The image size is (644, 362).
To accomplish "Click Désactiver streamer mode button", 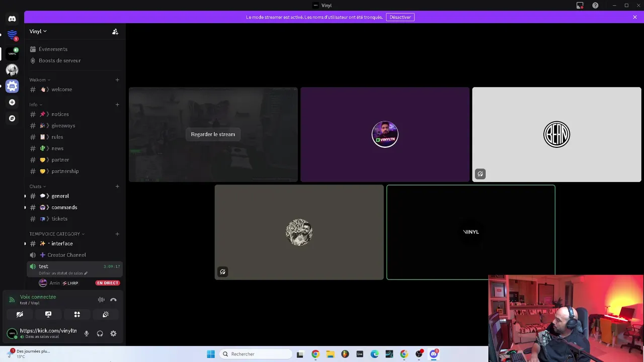I will (400, 17).
